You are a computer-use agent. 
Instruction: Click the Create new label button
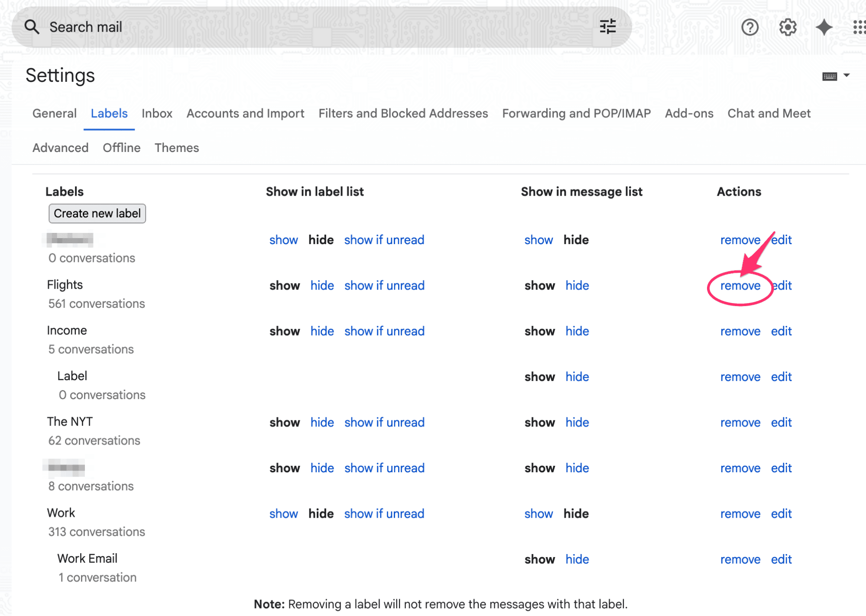(x=97, y=213)
